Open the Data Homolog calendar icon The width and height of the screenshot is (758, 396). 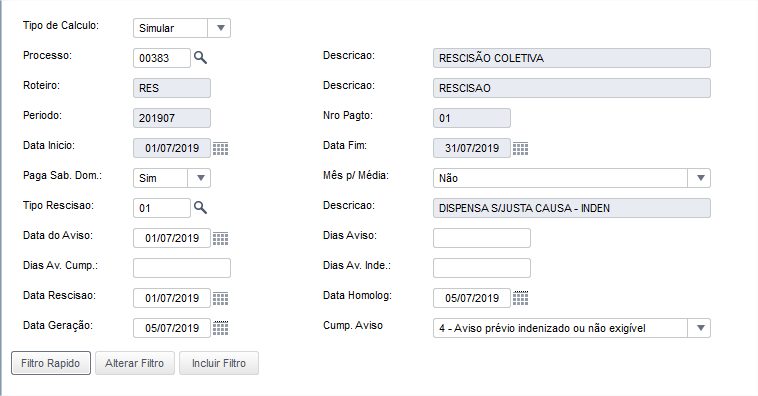520,298
